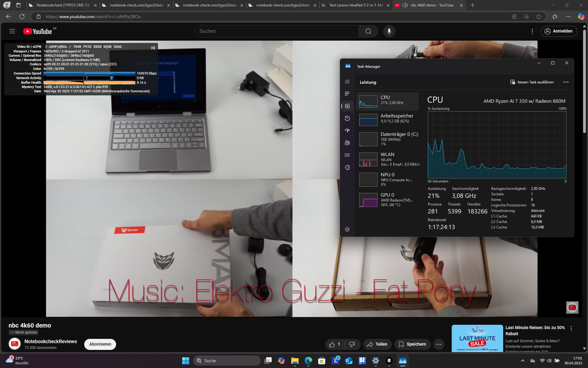588x368 pixels.
Task: Open the browser profile avatar
Action: point(7,5)
